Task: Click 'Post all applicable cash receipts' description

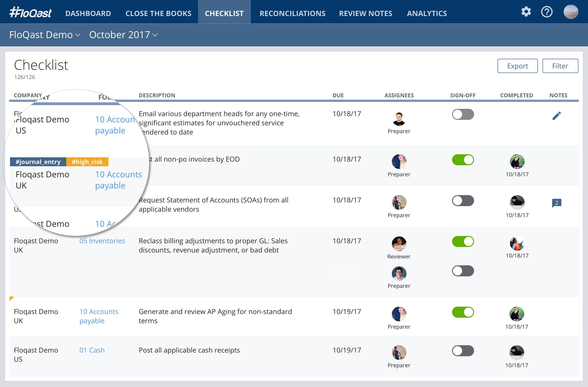Action: pyautogui.click(x=189, y=350)
